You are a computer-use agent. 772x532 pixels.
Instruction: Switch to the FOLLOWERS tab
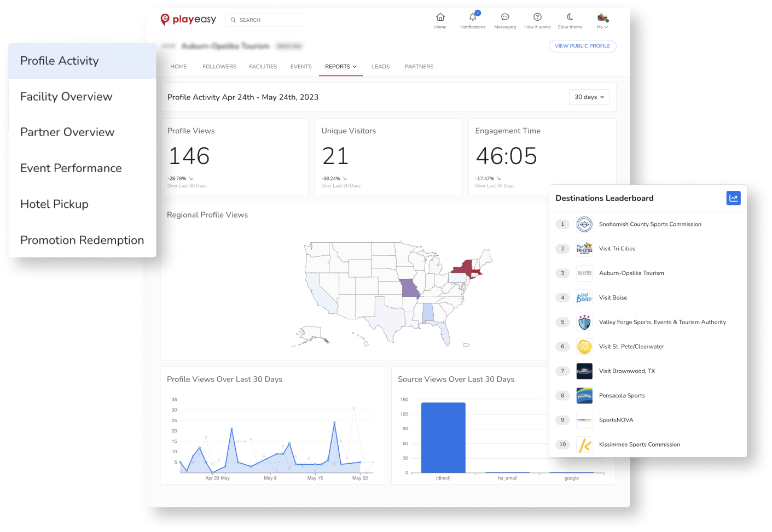click(x=219, y=67)
